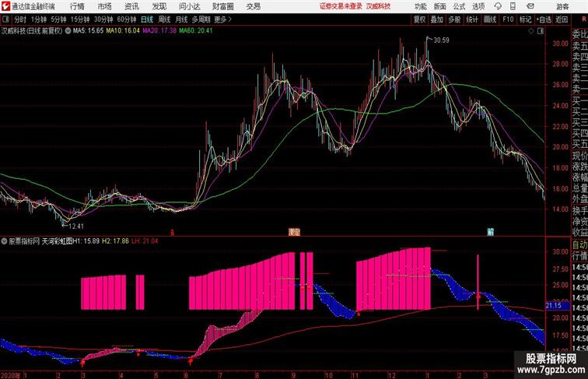588x379 pixels.
Task: Switch to the 月线 monthly tab
Action: pos(181,19)
